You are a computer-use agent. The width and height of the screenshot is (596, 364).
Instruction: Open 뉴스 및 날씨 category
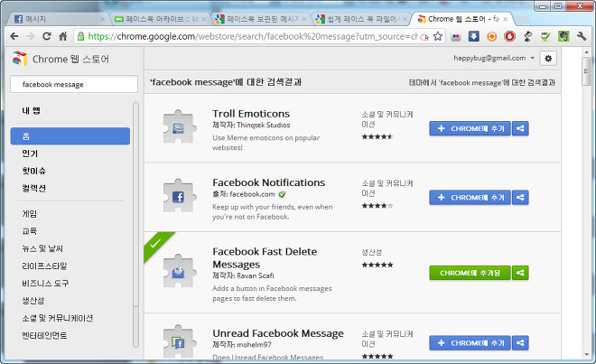pos(42,248)
